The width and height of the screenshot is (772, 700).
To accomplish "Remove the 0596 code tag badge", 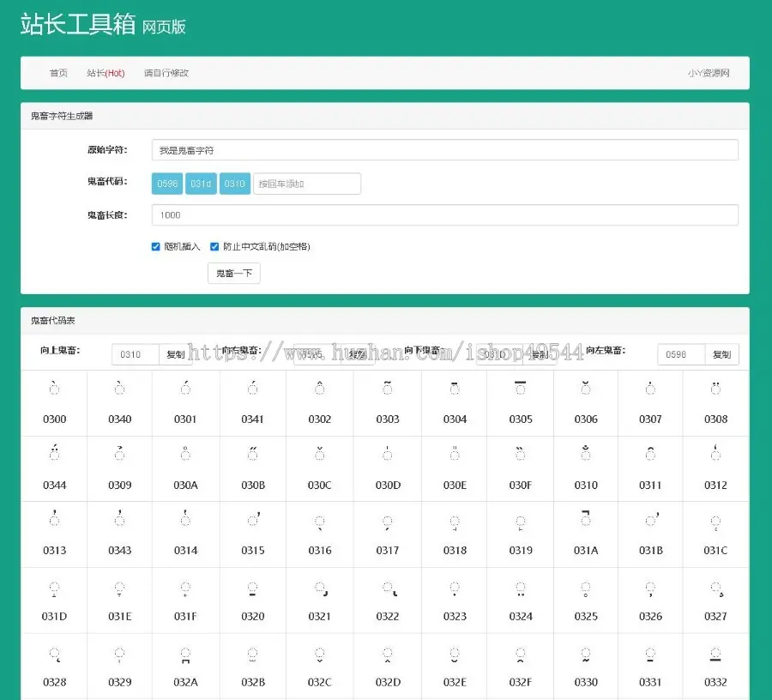I will (x=166, y=184).
